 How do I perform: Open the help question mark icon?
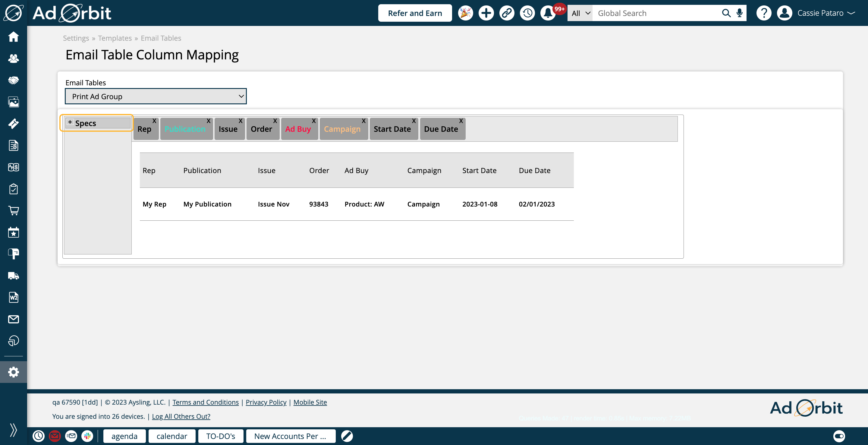click(763, 13)
